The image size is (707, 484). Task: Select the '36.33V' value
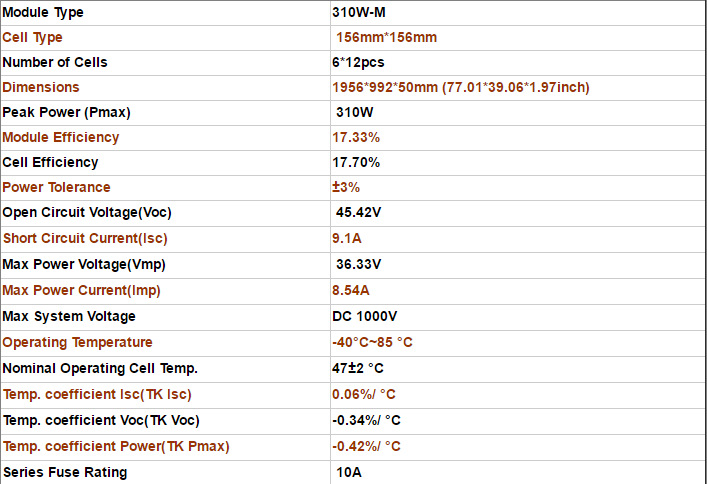(x=358, y=264)
